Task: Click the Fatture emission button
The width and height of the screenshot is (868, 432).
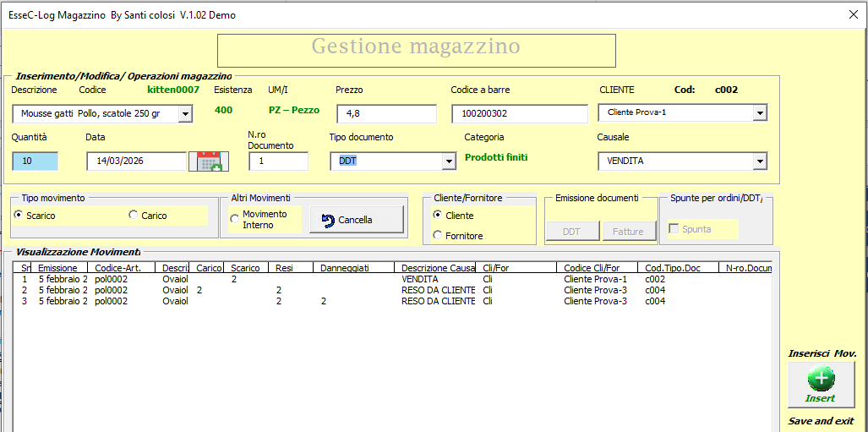Action: pyautogui.click(x=628, y=231)
